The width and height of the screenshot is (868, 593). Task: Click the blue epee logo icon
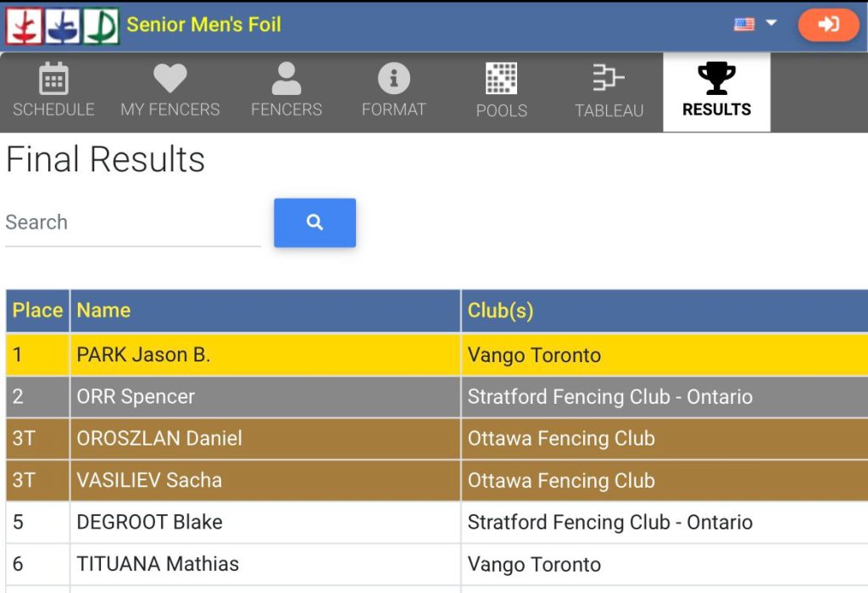(x=63, y=26)
